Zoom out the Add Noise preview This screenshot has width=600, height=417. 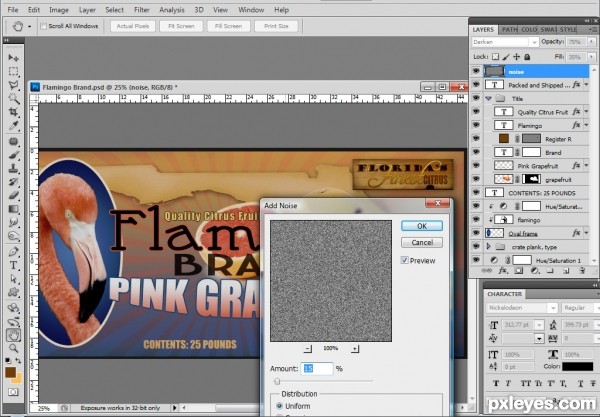coord(308,349)
